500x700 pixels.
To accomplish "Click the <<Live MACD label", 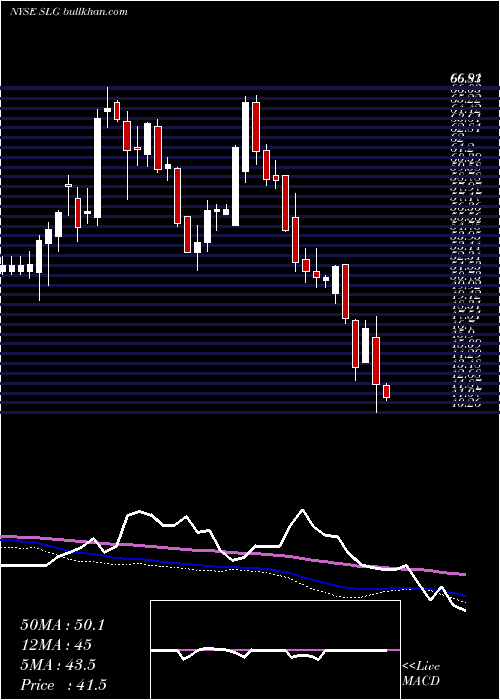I will pyautogui.click(x=421, y=674).
